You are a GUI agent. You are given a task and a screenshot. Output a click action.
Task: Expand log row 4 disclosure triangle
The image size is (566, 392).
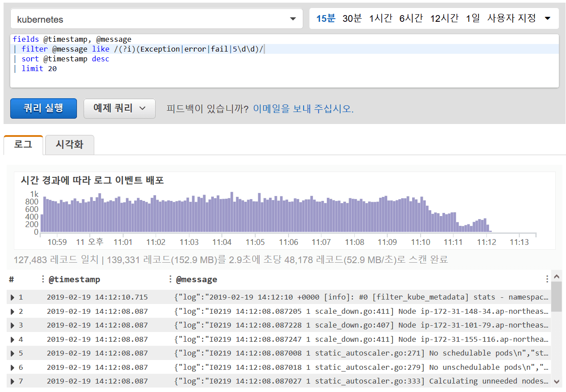(x=12, y=340)
